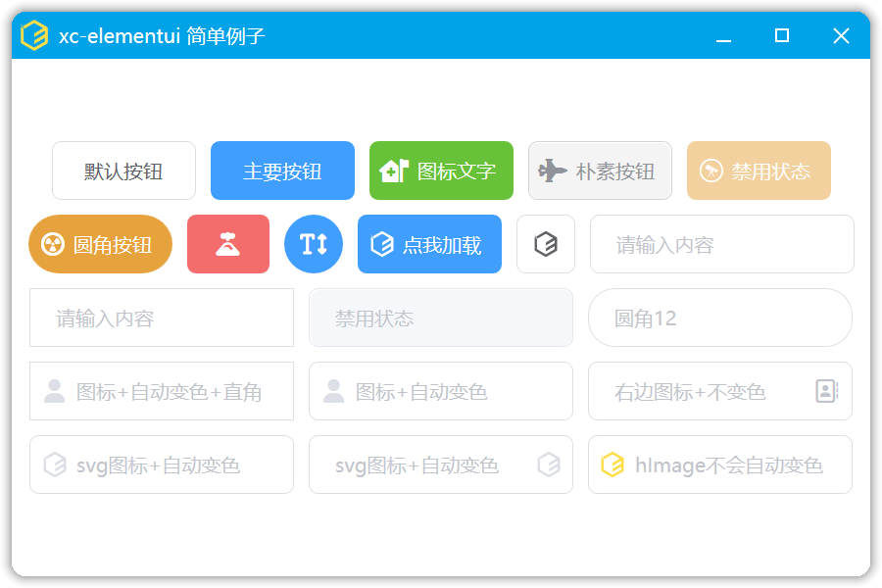Select the red volcano icon button
Viewport: 882px width, 588px height.
pos(228,244)
